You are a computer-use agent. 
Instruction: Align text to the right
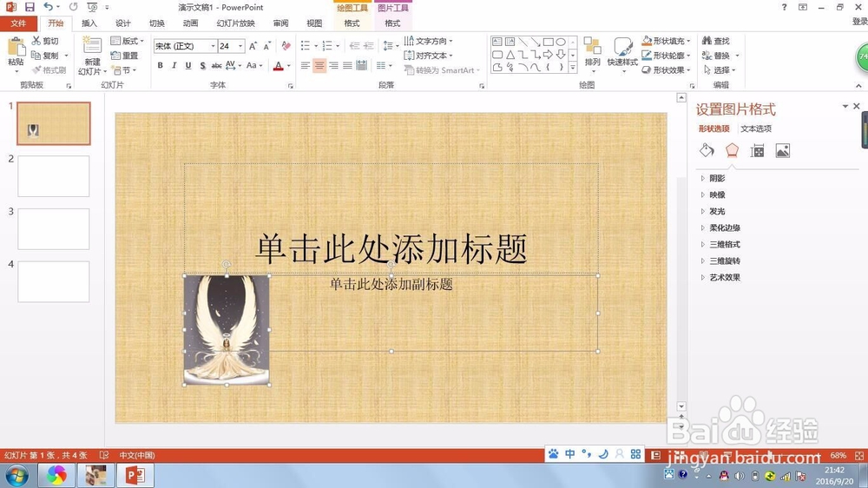click(x=333, y=65)
